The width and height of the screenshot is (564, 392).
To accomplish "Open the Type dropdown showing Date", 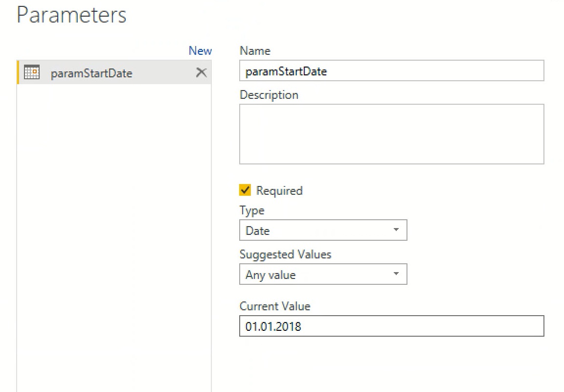I will [x=323, y=230].
